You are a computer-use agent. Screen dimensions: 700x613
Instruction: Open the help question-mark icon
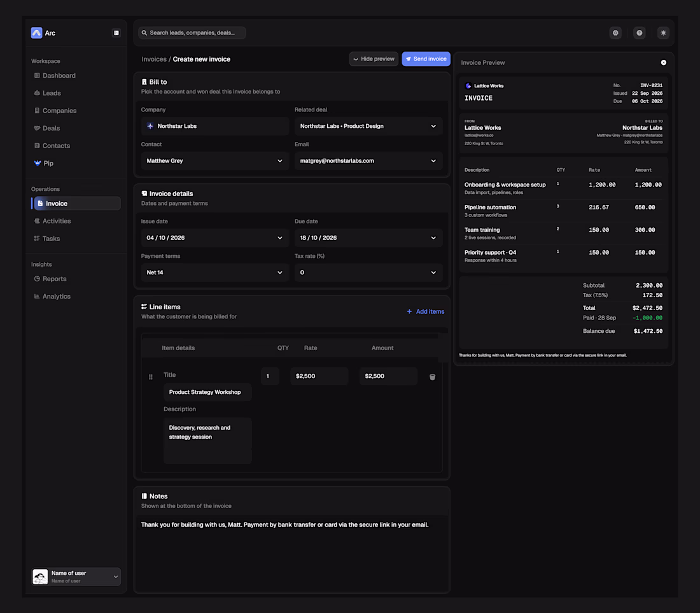640,32
